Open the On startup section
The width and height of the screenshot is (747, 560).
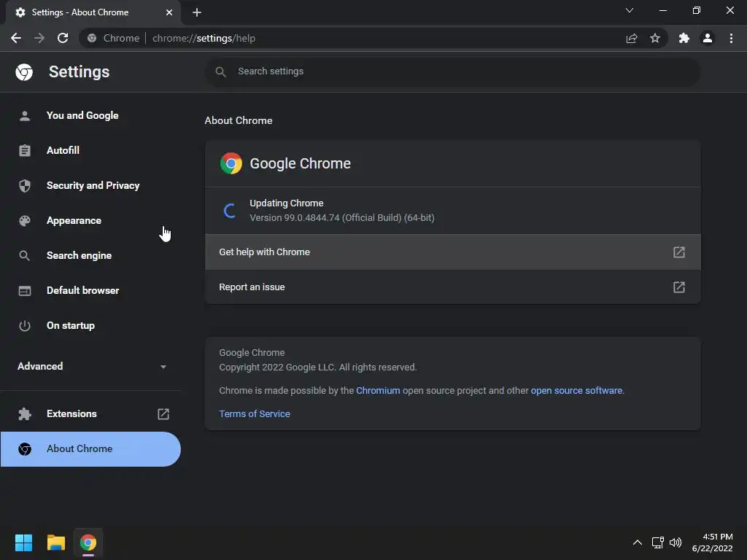point(90,326)
